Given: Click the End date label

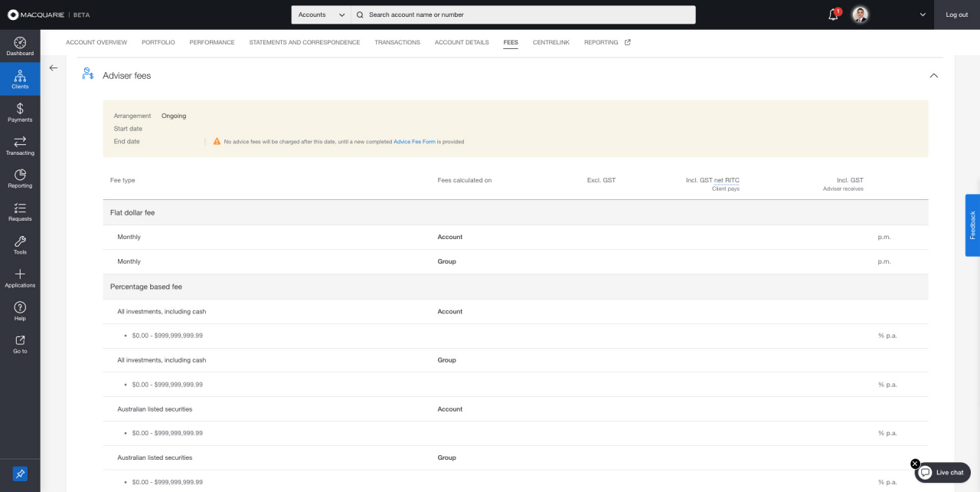Looking at the screenshot, I should click(127, 142).
